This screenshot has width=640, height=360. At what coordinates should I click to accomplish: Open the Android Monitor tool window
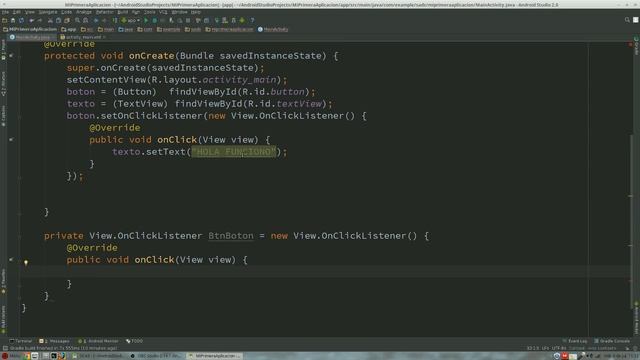98,341
